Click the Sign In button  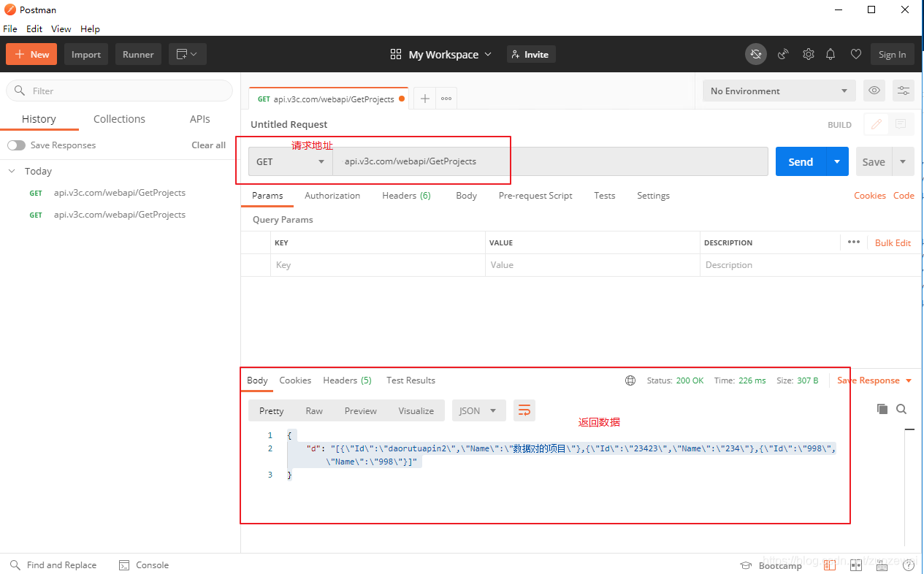click(892, 54)
